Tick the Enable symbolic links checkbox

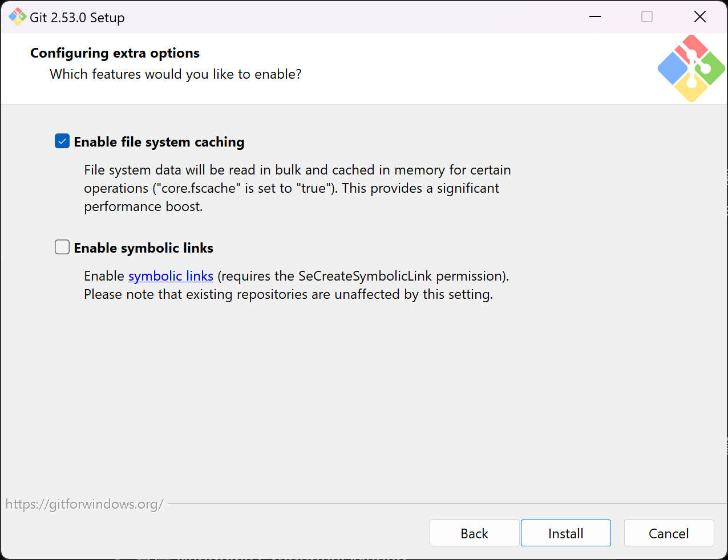[62, 247]
